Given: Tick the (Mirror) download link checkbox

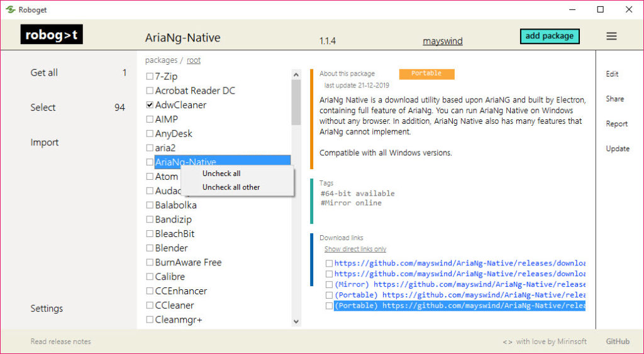Looking at the screenshot, I should (x=329, y=285).
